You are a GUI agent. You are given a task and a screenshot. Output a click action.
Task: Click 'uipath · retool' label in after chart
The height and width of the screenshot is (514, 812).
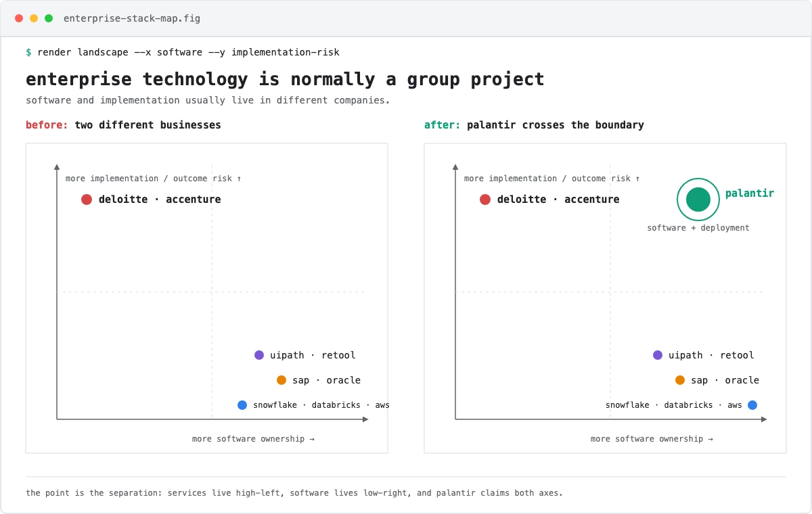711,355
